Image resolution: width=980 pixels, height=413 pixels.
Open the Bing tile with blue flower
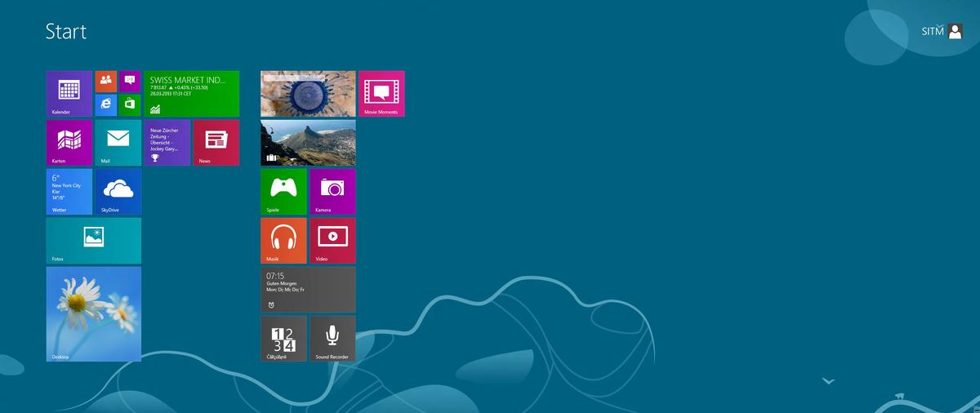pyautogui.click(x=308, y=94)
